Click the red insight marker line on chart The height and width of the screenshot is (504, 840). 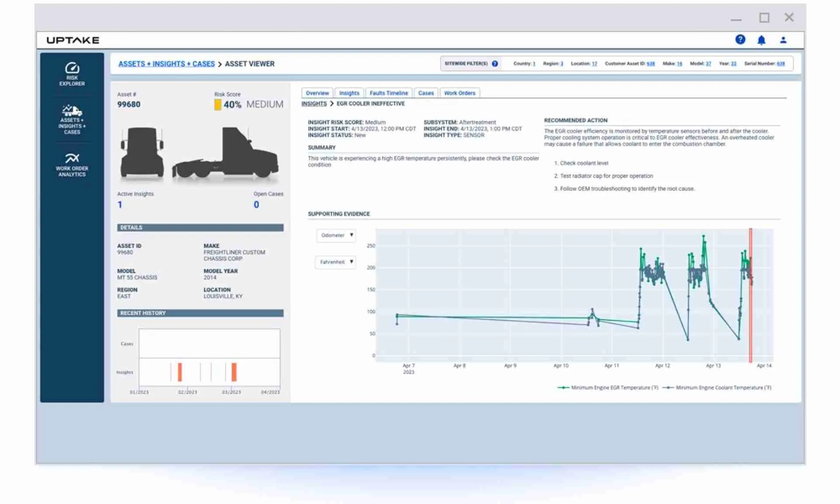coord(751,295)
